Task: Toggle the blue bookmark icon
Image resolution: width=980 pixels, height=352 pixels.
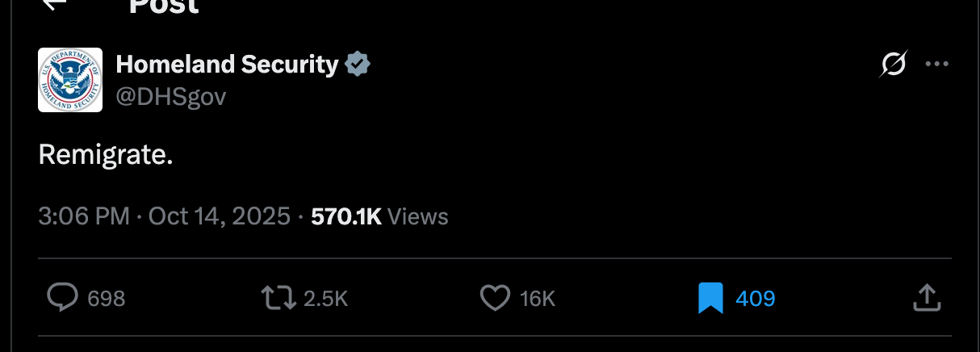Action: click(x=711, y=298)
